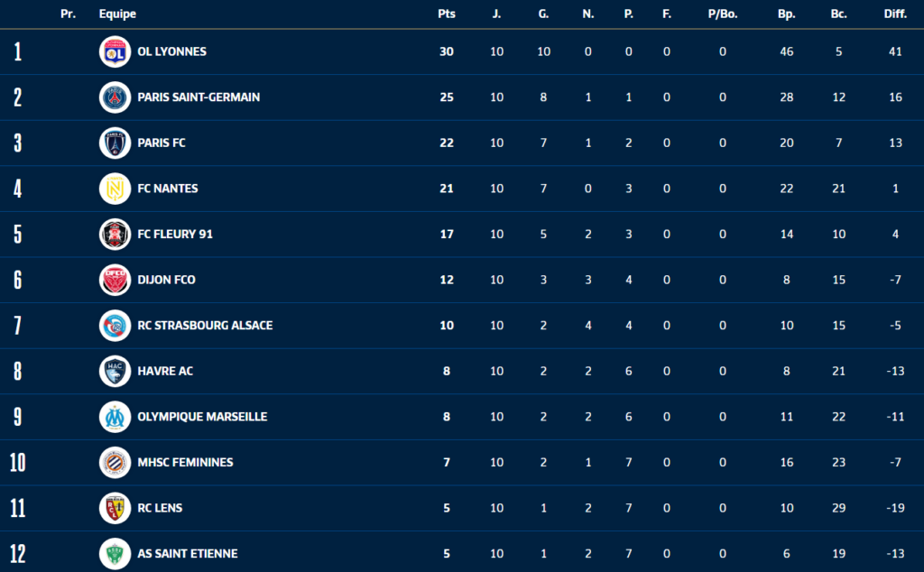
Task: Click the Equipe column header
Action: click(x=117, y=14)
